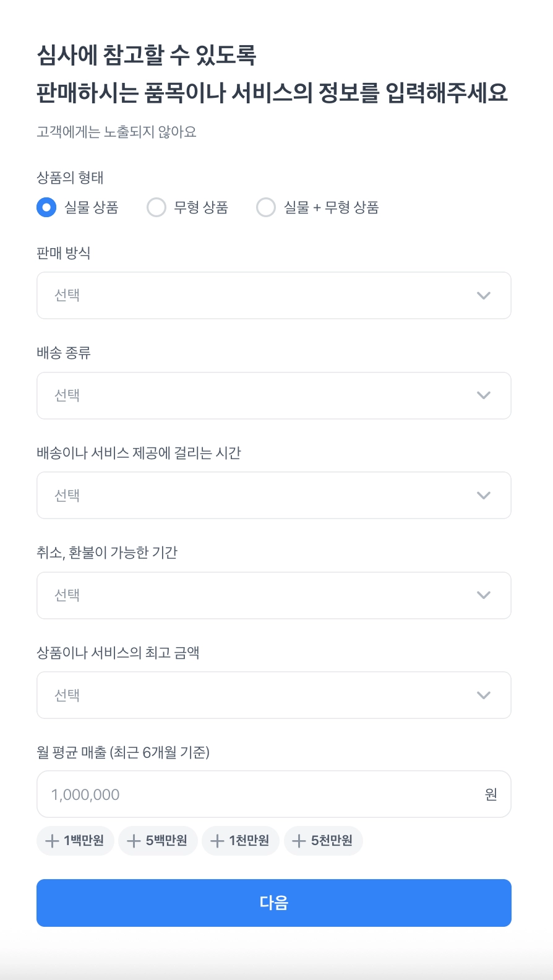Click chevron arrow in 판매 방식 field
Image resolution: width=553 pixels, height=980 pixels.
(484, 296)
